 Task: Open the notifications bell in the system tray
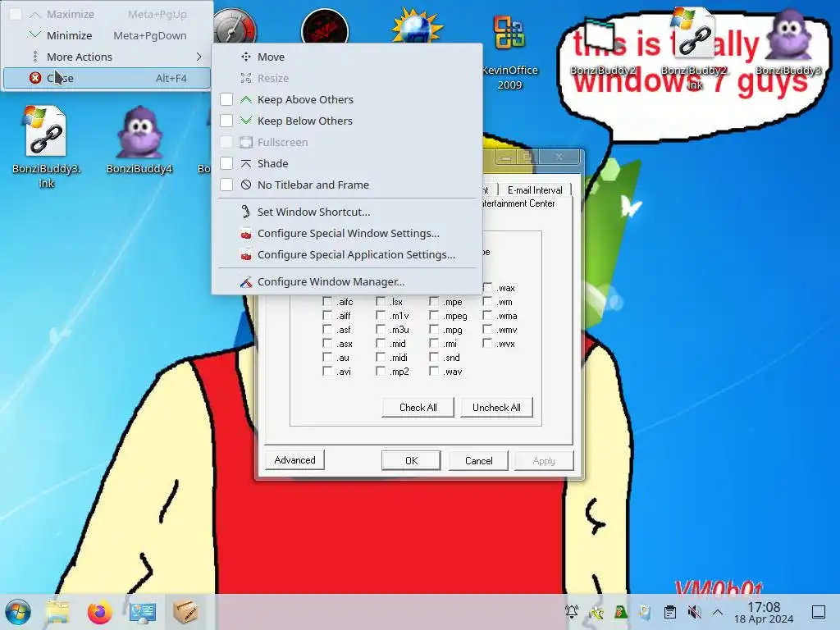(572, 612)
